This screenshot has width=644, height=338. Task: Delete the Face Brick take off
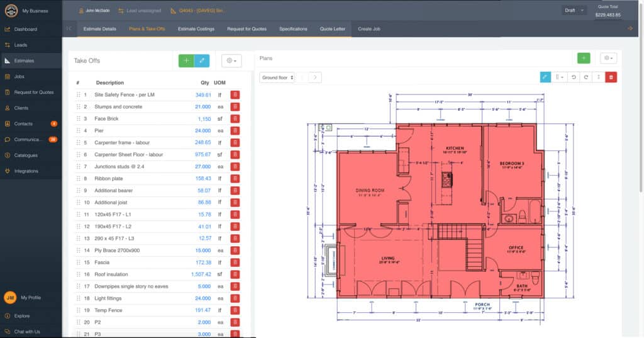(x=235, y=119)
